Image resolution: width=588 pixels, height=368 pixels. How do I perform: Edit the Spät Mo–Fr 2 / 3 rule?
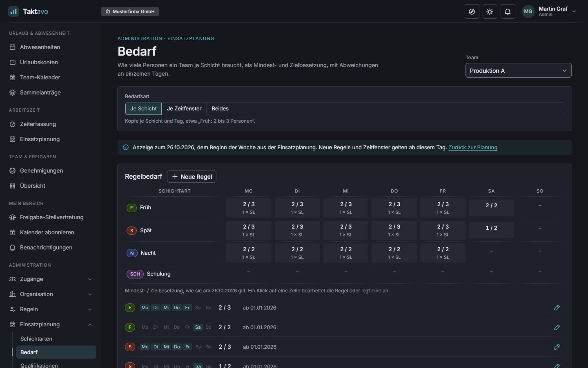tap(557, 347)
